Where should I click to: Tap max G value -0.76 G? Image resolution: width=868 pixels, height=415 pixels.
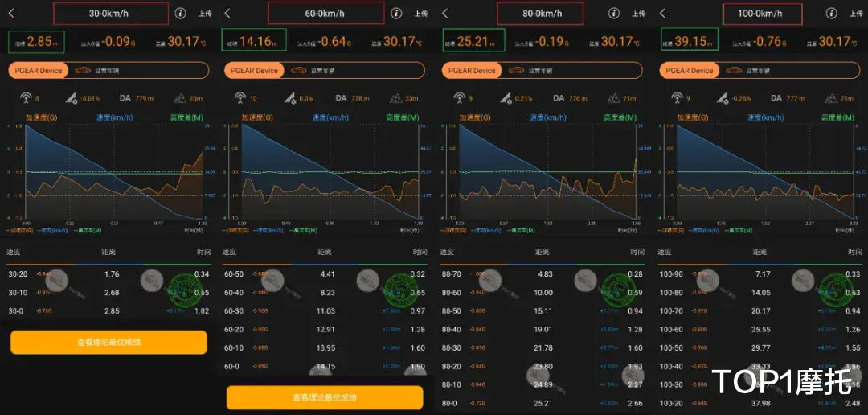[x=769, y=41]
